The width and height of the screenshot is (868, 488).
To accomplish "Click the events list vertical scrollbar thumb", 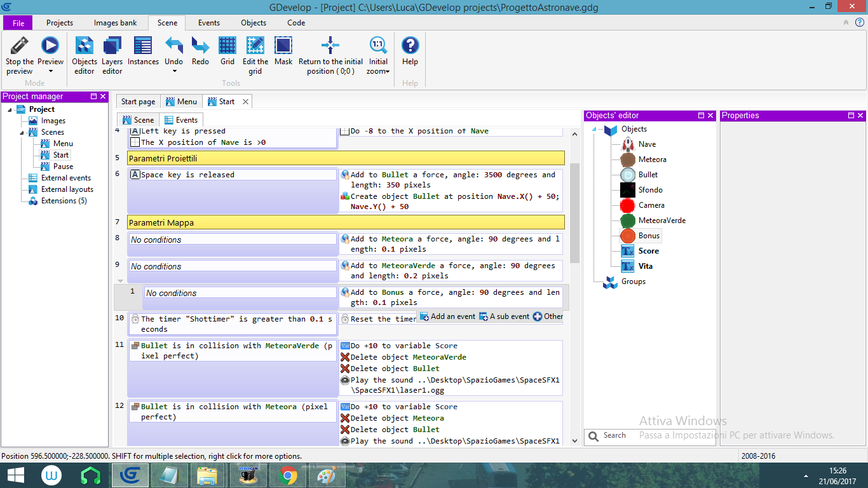I will pos(574,213).
